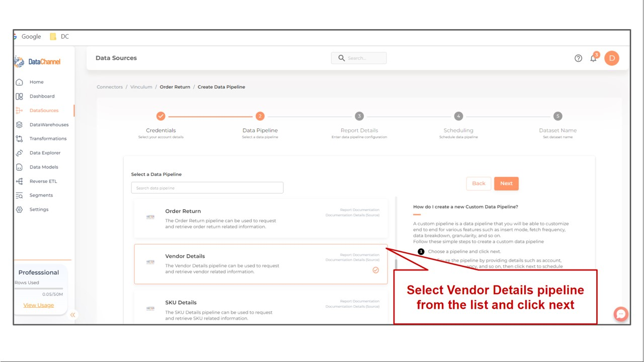This screenshot has width=644, height=362.
Task: Click the custom pipeline help heading
Action: (465, 207)
